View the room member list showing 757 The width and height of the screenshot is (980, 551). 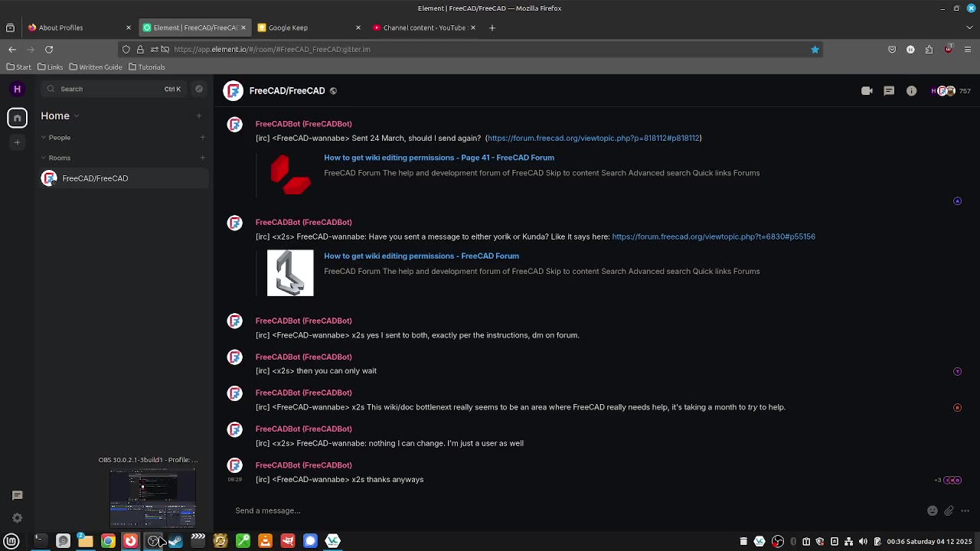(951, 91)
